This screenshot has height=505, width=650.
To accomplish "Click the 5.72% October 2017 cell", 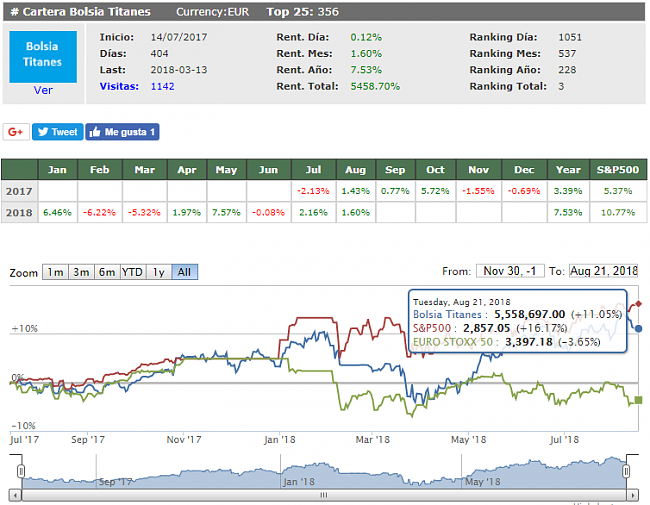I will (x=435, y=191).
